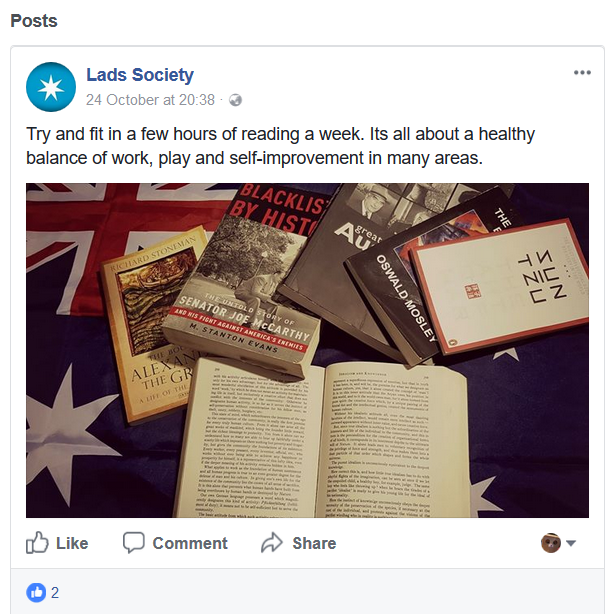Click the blue Like reaction badge
The image size is (616, 614).
36,592
